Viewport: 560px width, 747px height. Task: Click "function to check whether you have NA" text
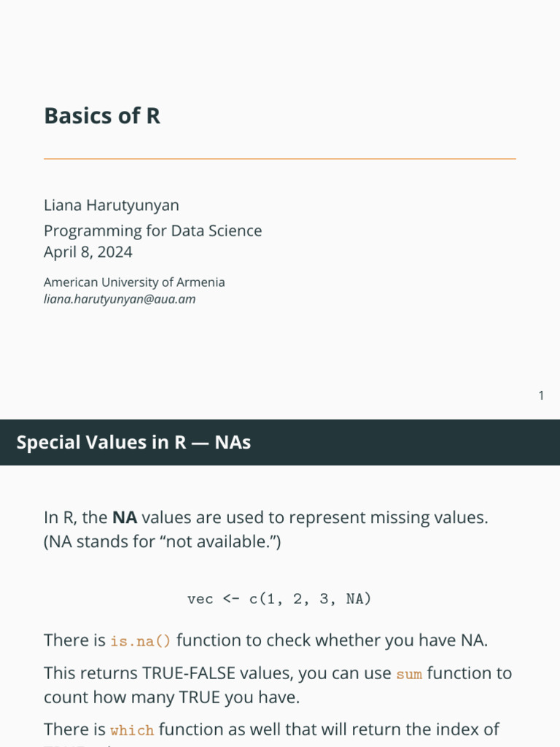coord(332,641)
